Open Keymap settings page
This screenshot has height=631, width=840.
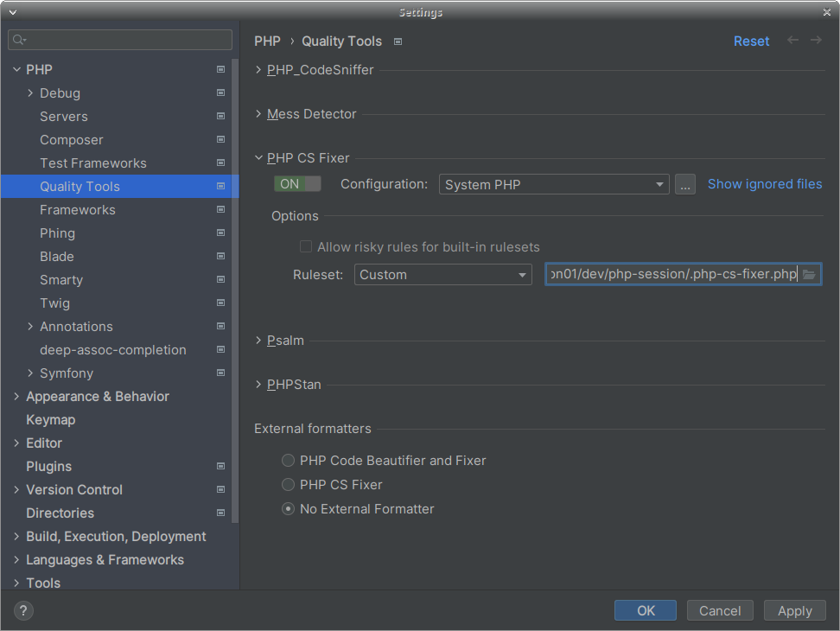pos(51,420)
